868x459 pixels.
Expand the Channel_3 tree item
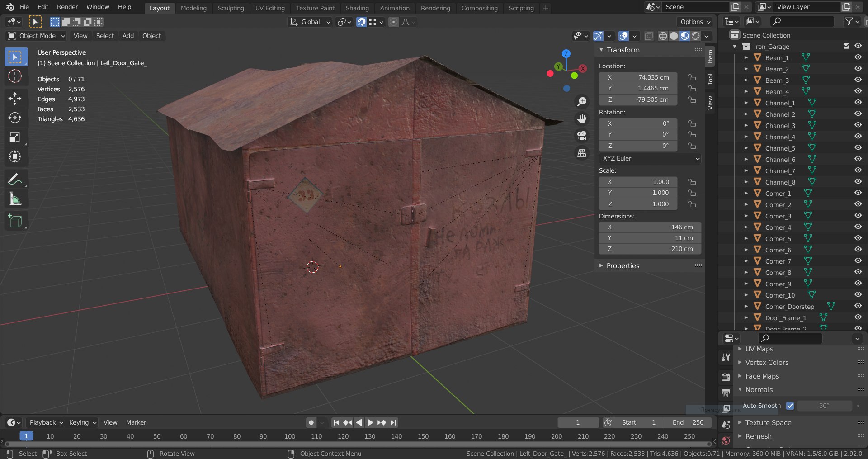[746, 125]
